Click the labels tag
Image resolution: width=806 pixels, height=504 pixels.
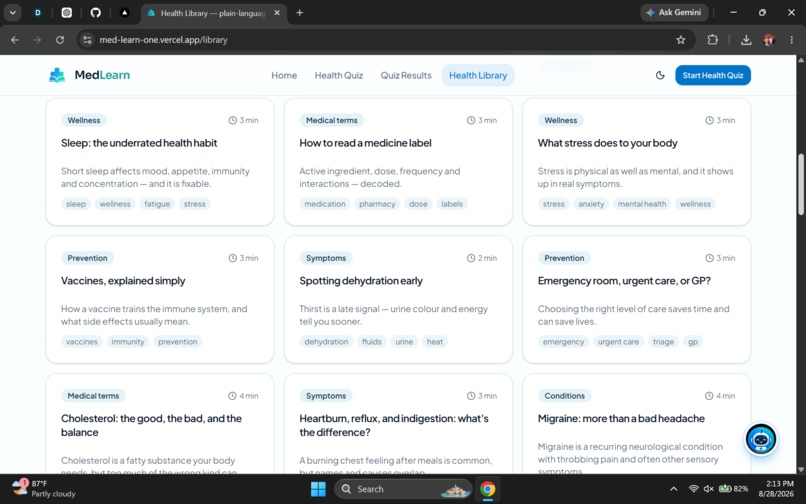452,204
